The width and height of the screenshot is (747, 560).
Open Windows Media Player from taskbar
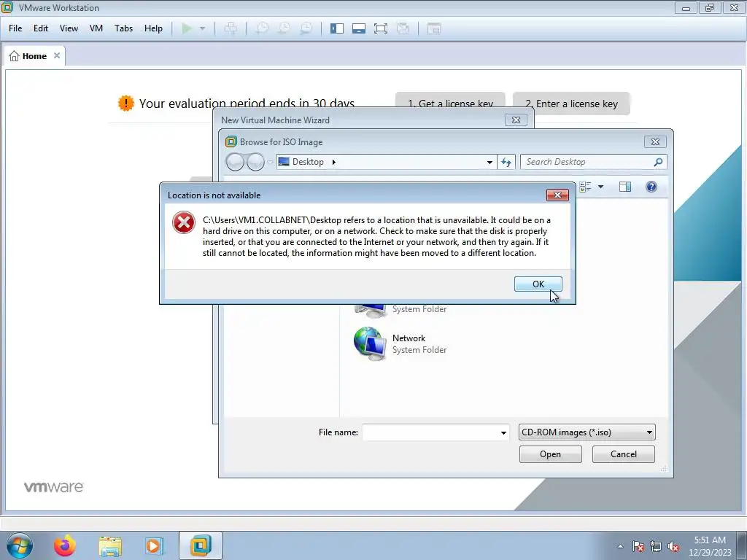[x=155, y=545]
